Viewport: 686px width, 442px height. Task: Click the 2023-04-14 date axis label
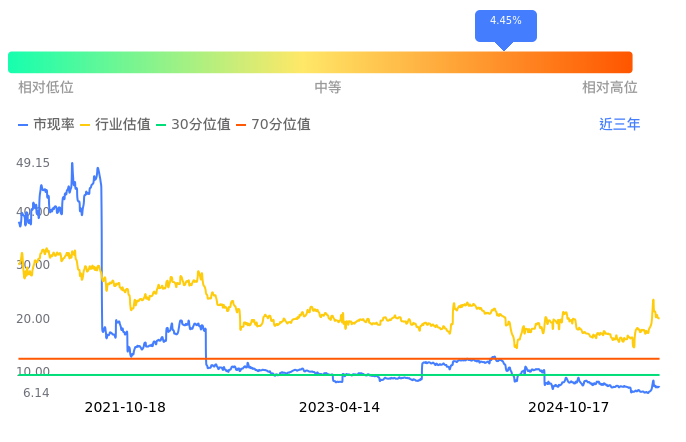(340, 408)
